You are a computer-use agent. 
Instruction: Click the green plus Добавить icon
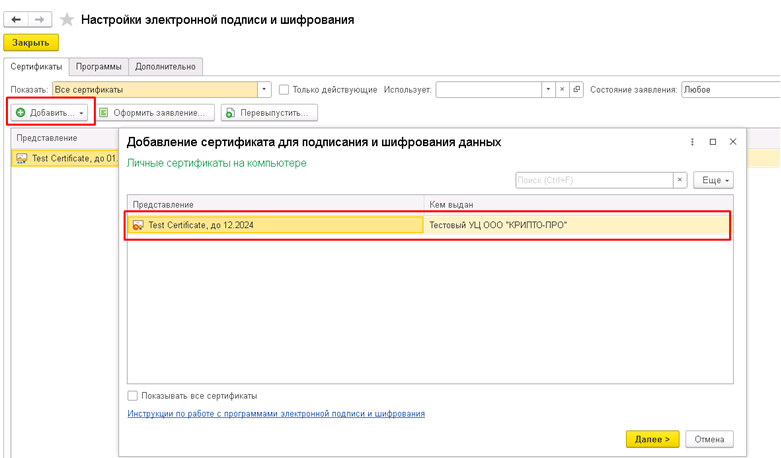(x=21, y=112)
